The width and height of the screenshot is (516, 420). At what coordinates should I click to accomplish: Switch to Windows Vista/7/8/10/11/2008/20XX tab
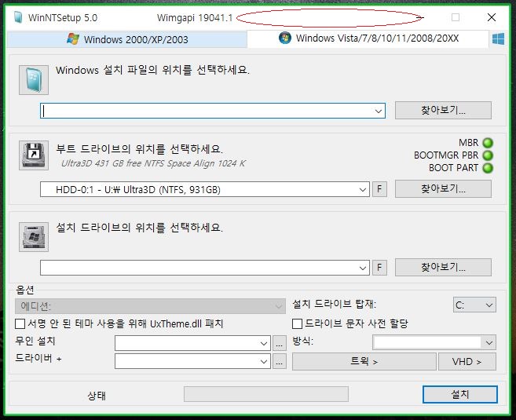(368, 38)
